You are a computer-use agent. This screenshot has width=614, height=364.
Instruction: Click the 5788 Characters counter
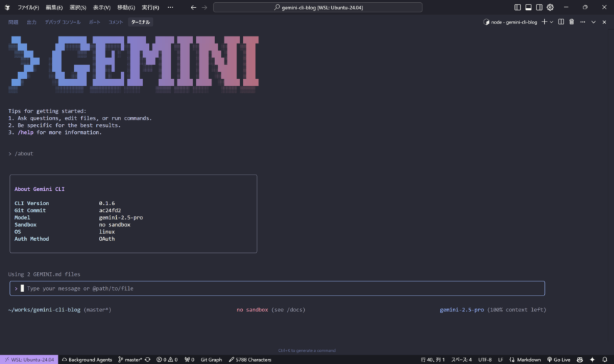pyautogui.click(x=250, y=360)
